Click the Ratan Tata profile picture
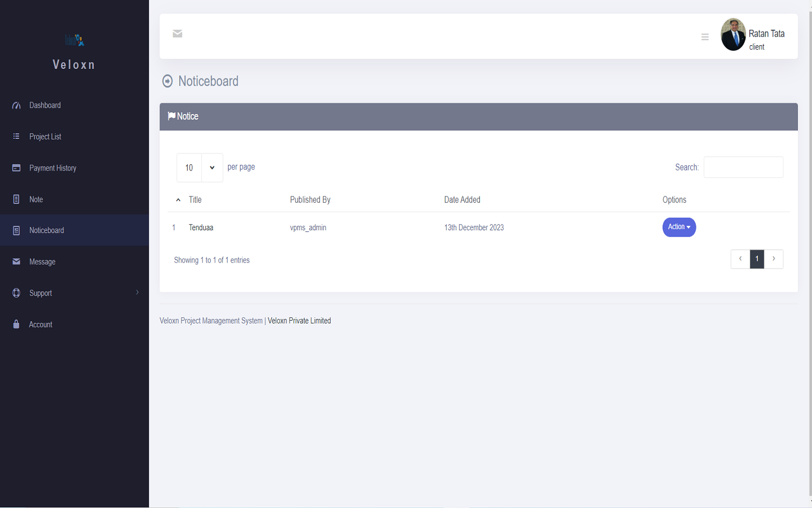The image size is (812, 508). (x=733, y=34)
